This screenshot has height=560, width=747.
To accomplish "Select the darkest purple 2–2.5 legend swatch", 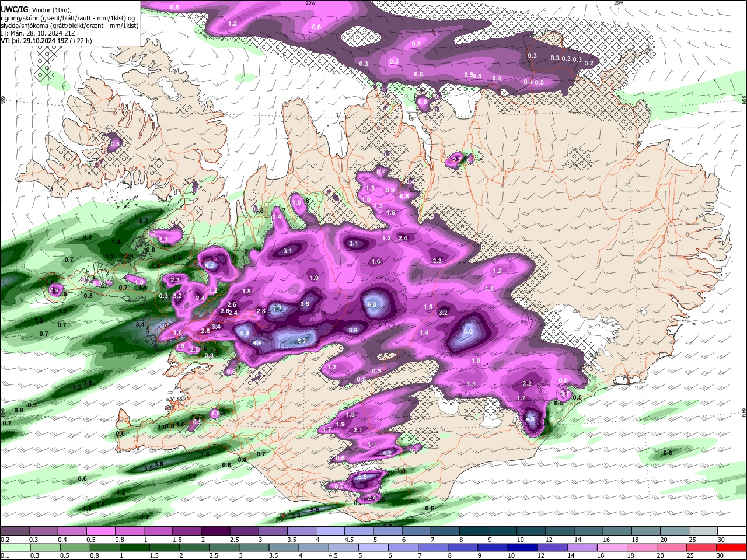I will [215, 531].
